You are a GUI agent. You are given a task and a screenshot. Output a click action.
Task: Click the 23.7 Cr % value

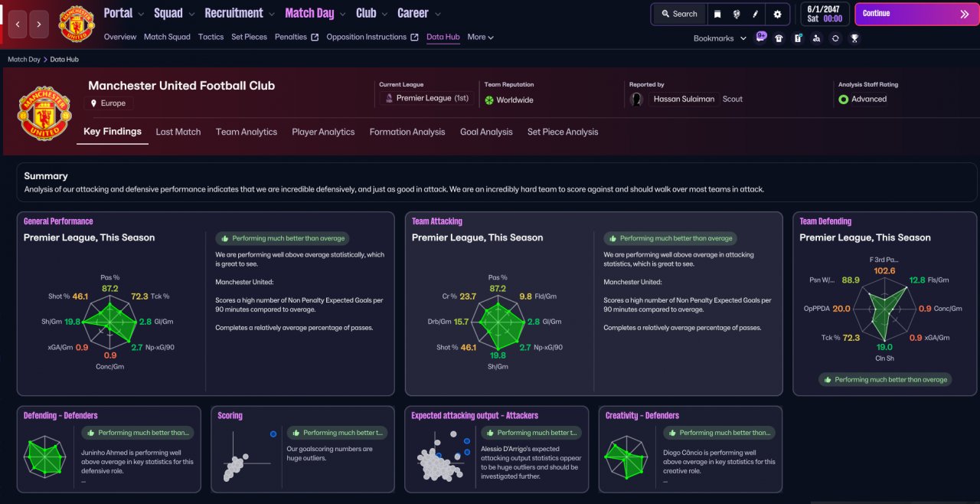(x=468, y=296)
